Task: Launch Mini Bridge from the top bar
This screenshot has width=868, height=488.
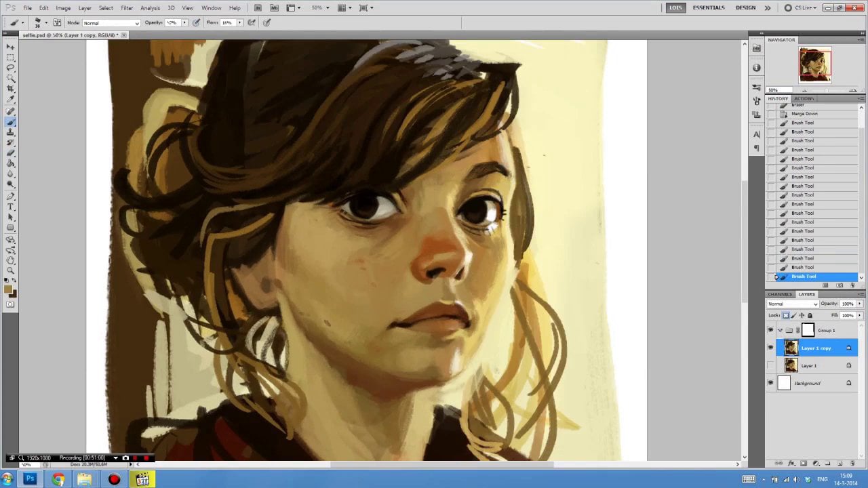Action: (274, 8)
